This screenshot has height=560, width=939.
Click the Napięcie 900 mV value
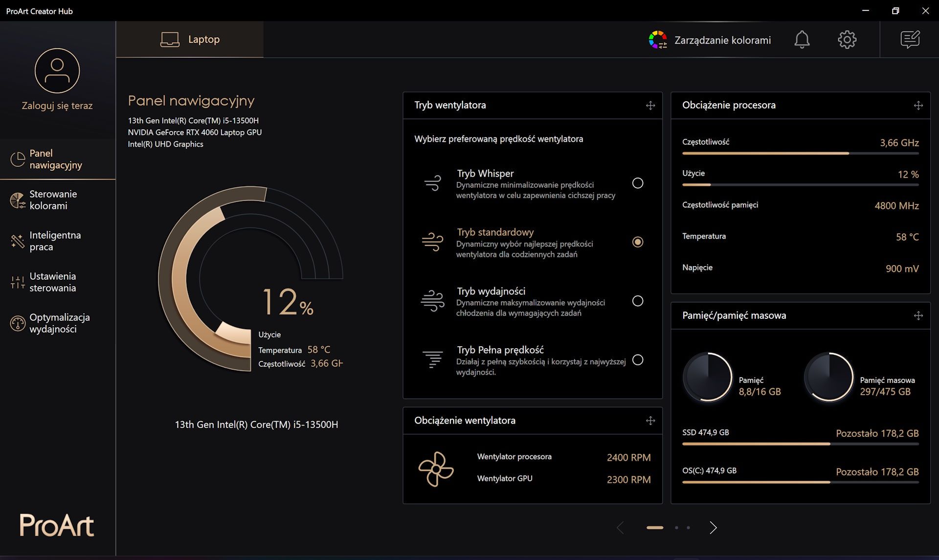pos(902,269)
